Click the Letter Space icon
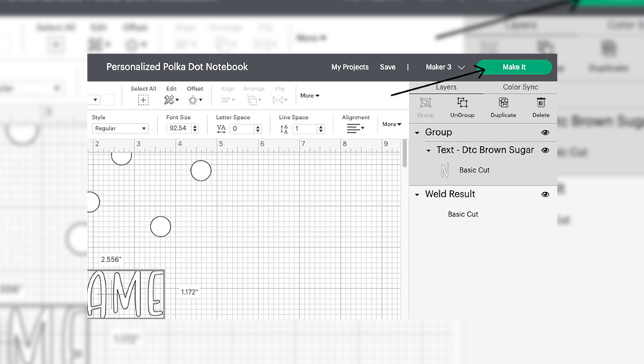644x364 pixels. click(x=221, y=128)
